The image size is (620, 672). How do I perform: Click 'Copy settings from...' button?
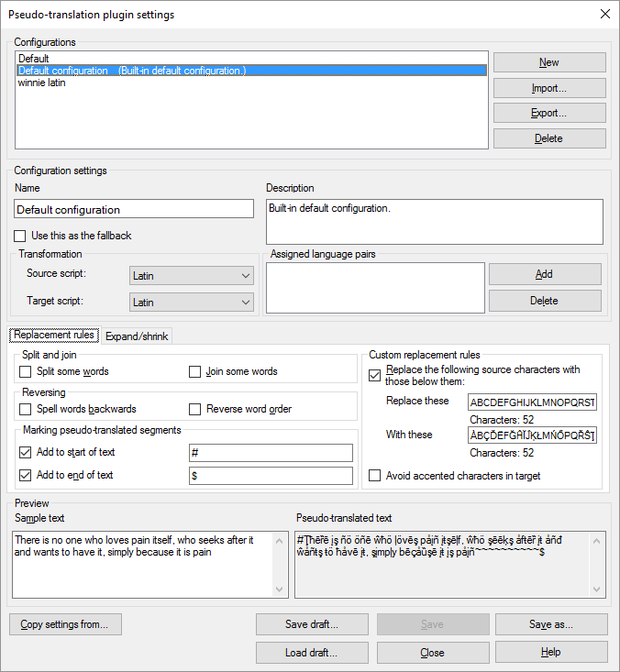[65, 625]
